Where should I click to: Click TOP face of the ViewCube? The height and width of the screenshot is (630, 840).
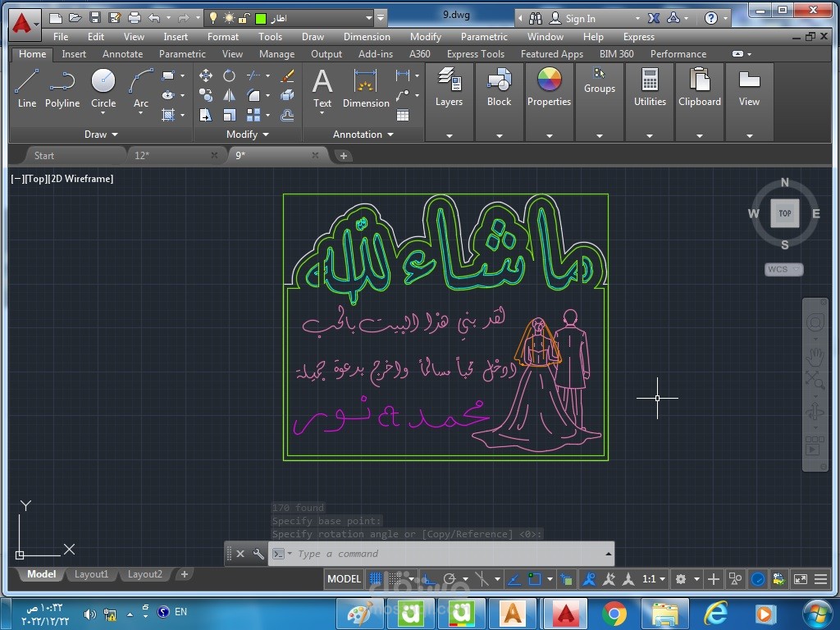[x=785, y=213]
